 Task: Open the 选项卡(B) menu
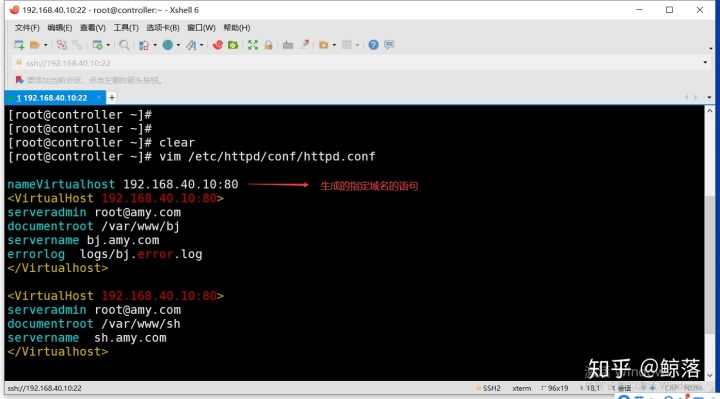pos(163,28)
